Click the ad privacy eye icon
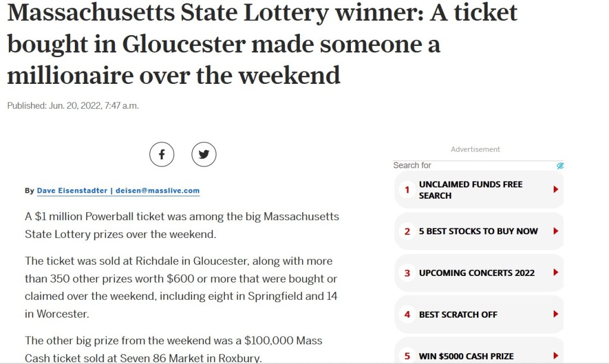 tap(560, 165)
